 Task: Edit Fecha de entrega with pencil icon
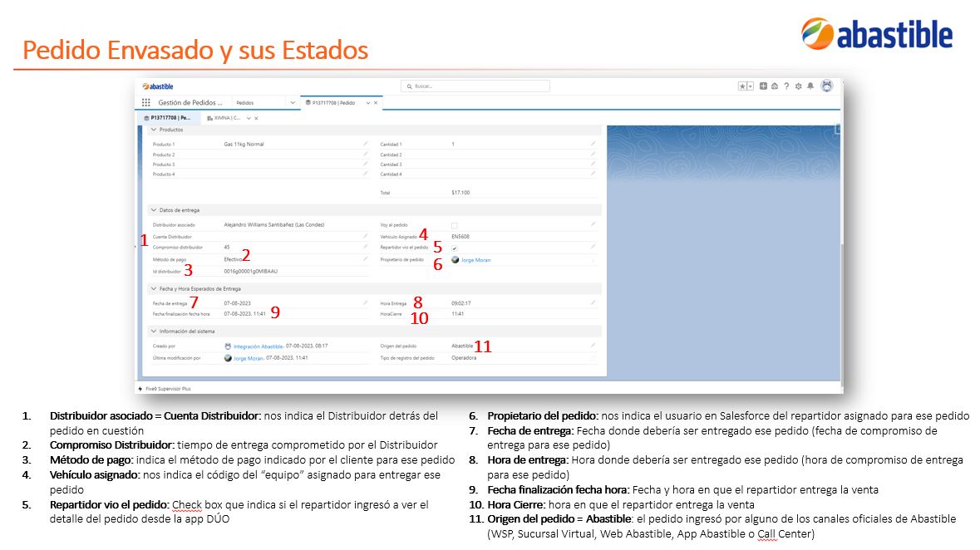point(366,303)
